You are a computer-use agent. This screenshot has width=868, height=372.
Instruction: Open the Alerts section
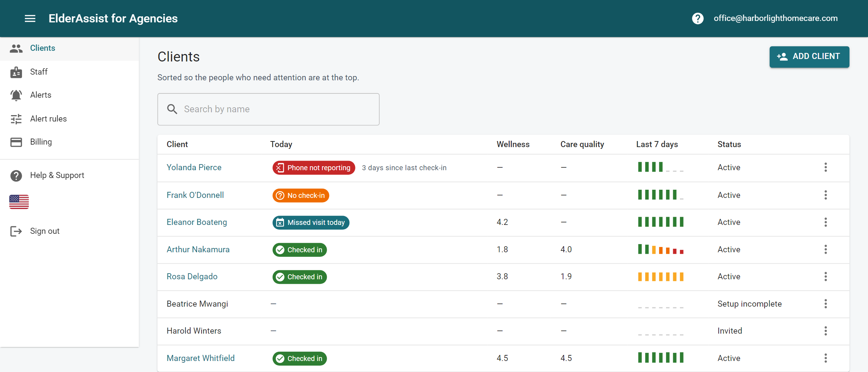point(69,95)
